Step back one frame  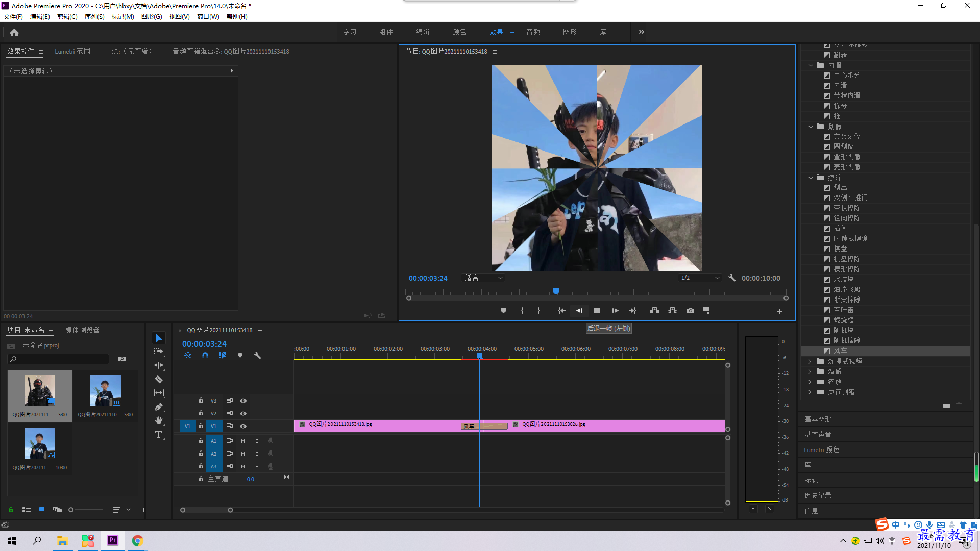579,311
